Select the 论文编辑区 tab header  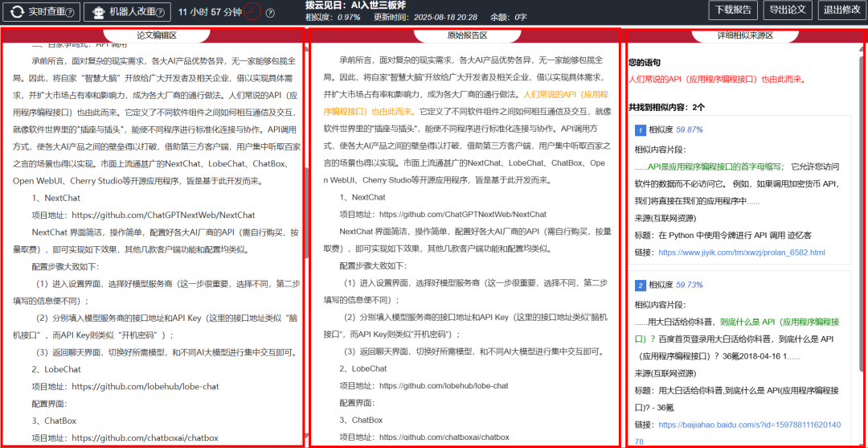156,35
